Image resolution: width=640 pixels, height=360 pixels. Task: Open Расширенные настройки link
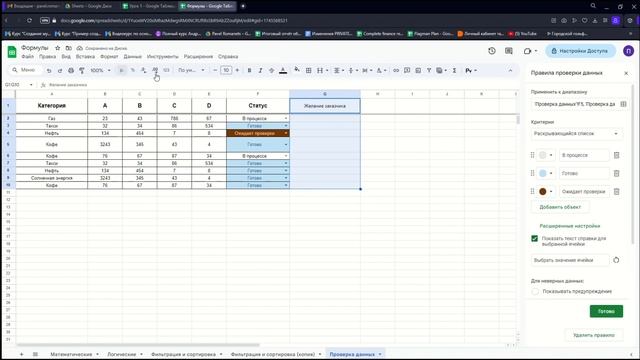(570, 226)
